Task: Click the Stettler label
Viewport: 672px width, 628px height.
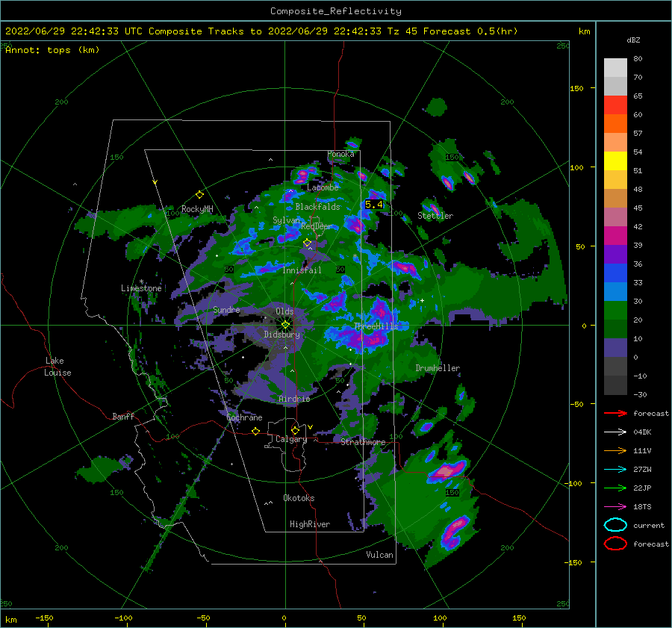Action: [435, 216]
